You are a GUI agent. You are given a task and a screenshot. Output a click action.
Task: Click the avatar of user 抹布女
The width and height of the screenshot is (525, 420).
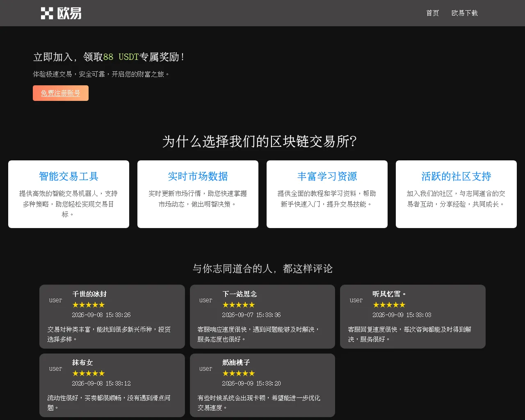coord(55,369)
